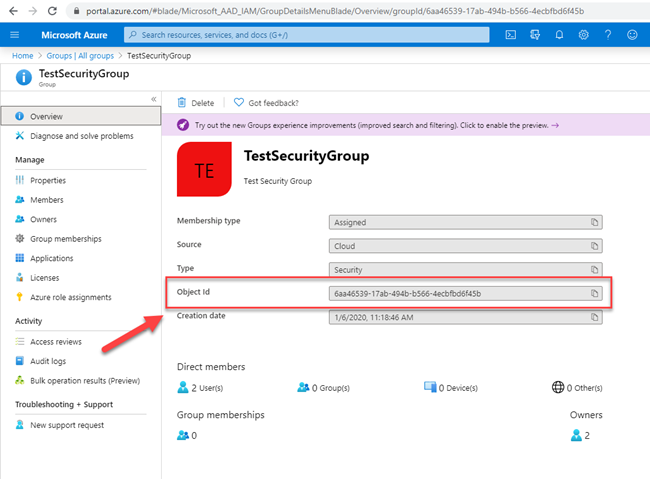Click the Test Security Group description text
Screen dimensions: 650x479
tap(278, 181)
